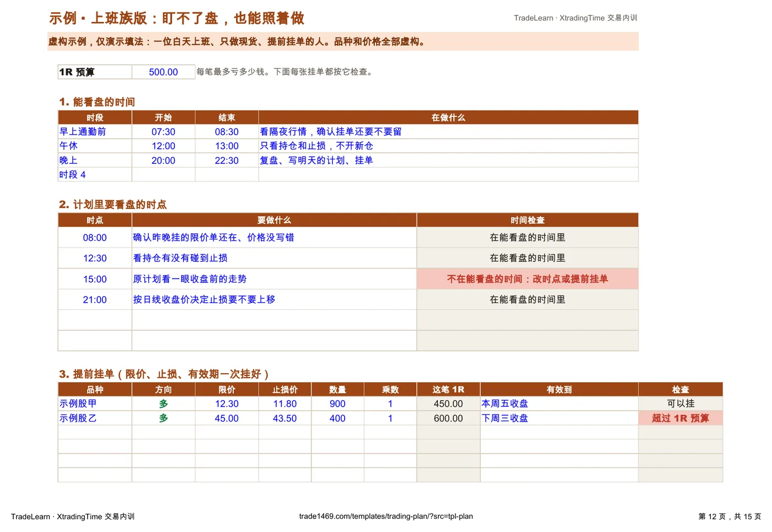Select start time 20:00 cell

[163, 160]
